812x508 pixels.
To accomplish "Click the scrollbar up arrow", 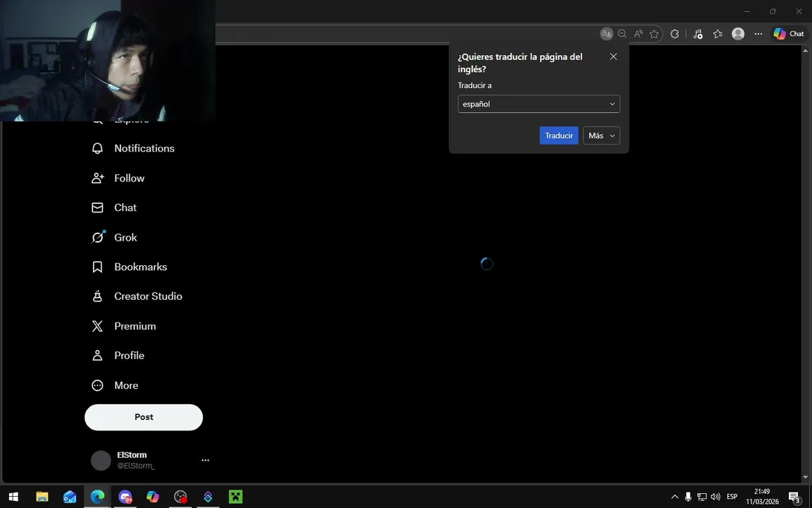I will 805,50.
